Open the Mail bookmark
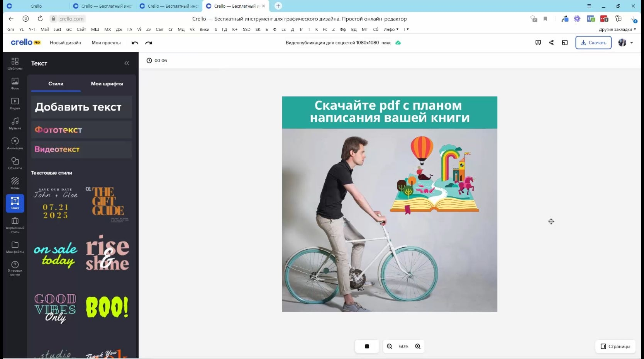Screen dimensions: 644x359 coord(45,29)
